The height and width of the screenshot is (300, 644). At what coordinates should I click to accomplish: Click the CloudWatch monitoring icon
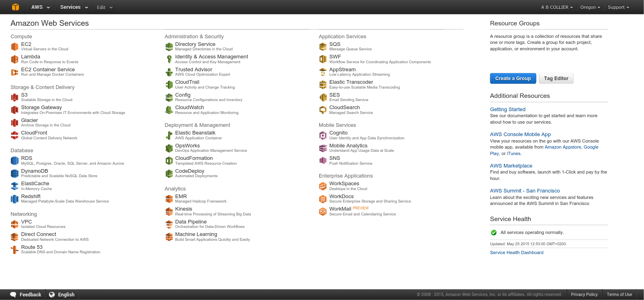tap(169, 110)
